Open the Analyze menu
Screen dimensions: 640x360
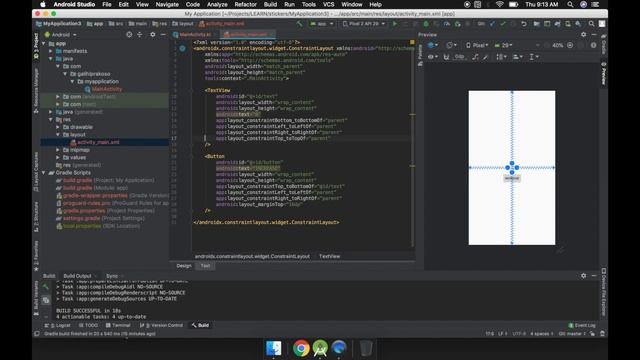click(x=217, y=4)
